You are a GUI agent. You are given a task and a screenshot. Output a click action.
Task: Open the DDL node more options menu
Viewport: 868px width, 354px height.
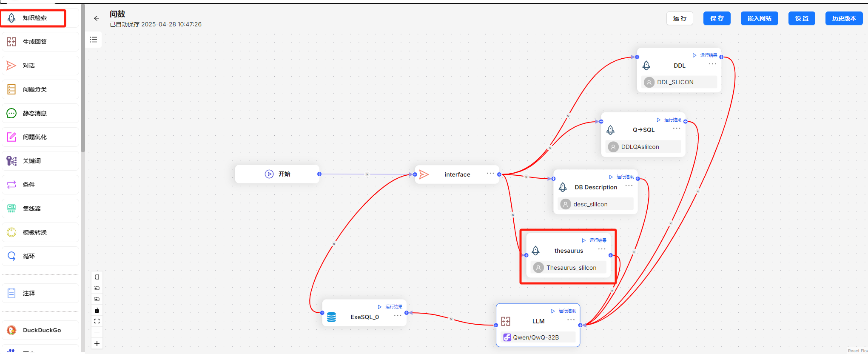coord(712,64)
